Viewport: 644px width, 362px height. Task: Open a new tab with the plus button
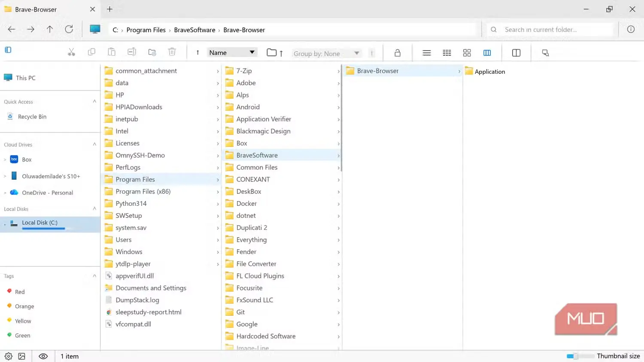(109, 9)
